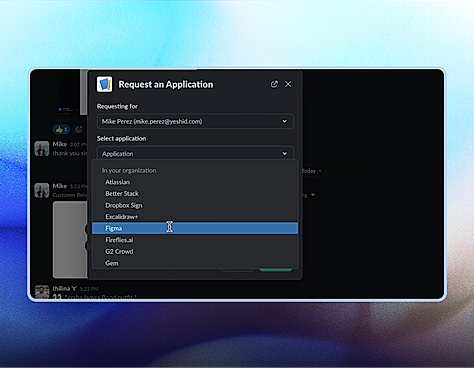The height and width of the screenshot is (368, 474).
Task: Open the dialog in a new window icon
Action: tap(274, 84)
